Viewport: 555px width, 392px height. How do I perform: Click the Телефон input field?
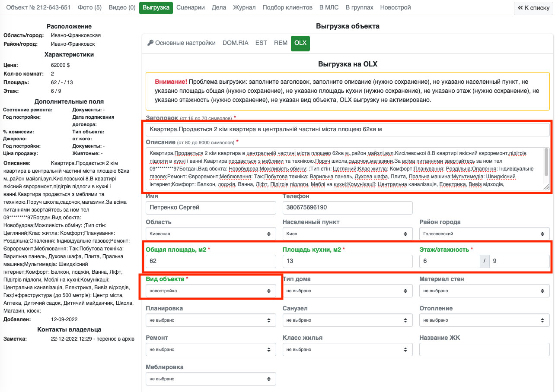click(348, 208)
